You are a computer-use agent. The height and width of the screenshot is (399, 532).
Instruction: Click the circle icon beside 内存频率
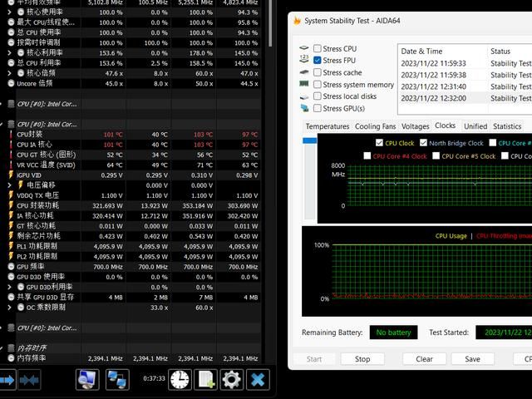point(11,358)
